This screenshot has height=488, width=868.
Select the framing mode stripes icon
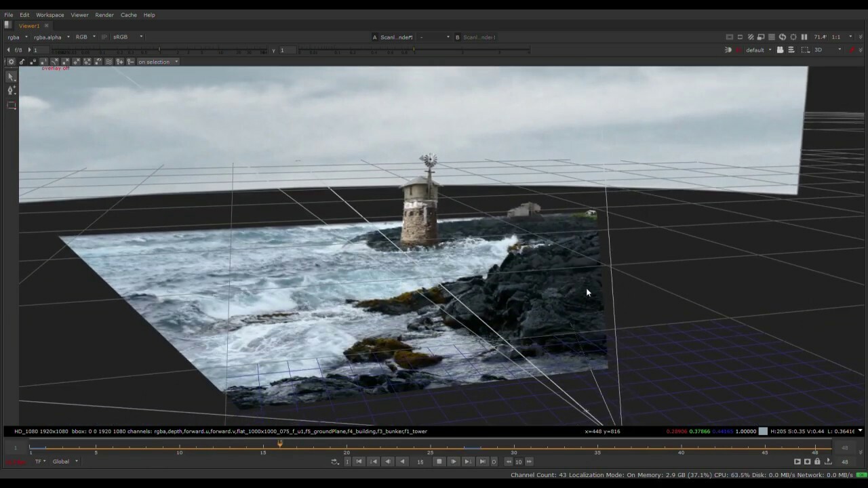pos(771,37)
